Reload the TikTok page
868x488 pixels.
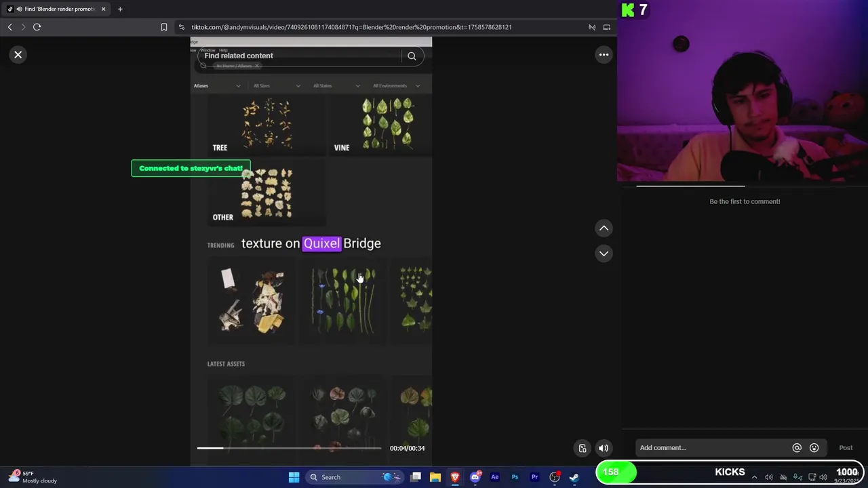tap(37, 27)
